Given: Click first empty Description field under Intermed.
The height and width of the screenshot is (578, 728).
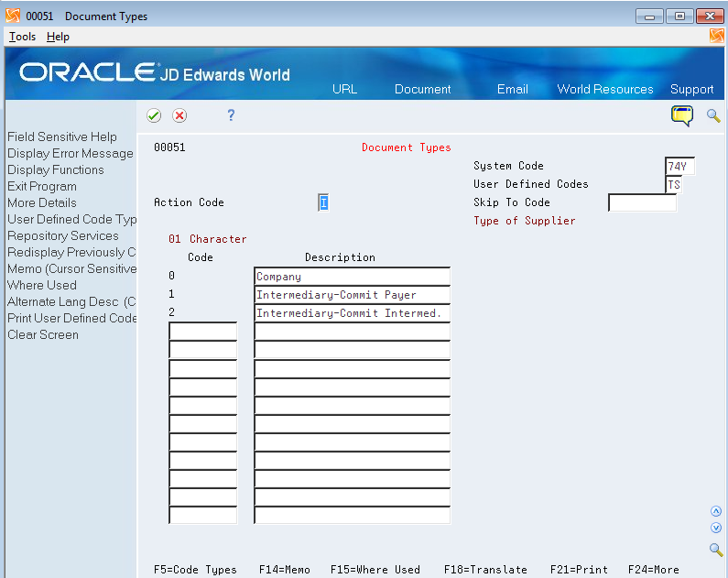Looking at the screenshot, I should pyautogui.click(x=353, y=331).
